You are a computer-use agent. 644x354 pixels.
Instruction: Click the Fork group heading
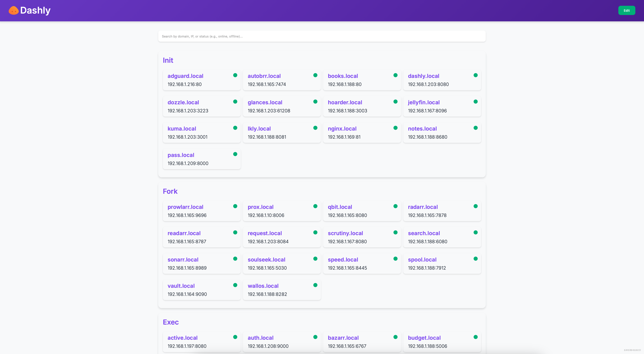pos(170,191)
